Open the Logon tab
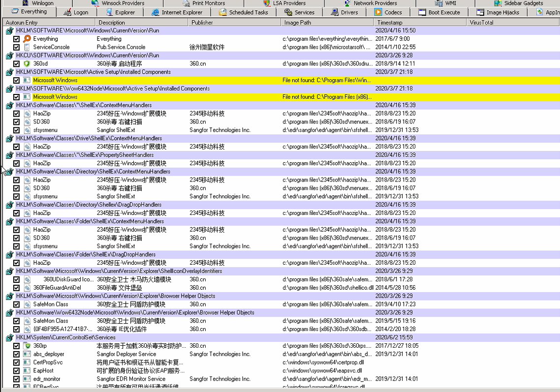The image size is (560, 392). point(76,12)
